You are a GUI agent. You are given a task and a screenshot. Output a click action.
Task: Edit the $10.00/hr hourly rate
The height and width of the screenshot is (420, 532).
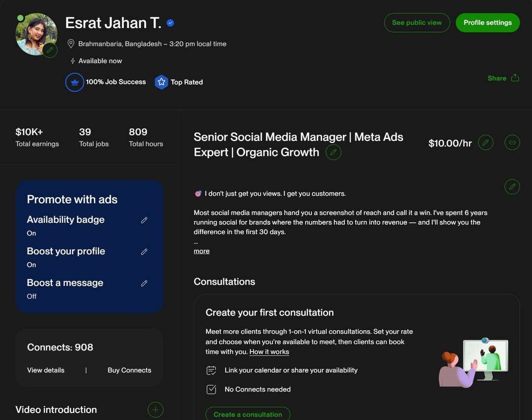[x=486, y=142]
